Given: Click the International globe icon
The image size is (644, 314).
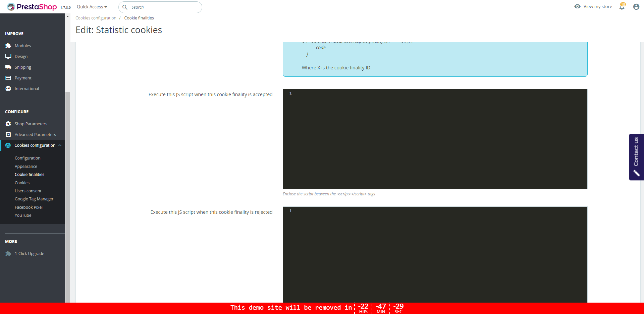Looking at the screenshot, I should pos(8,88).
